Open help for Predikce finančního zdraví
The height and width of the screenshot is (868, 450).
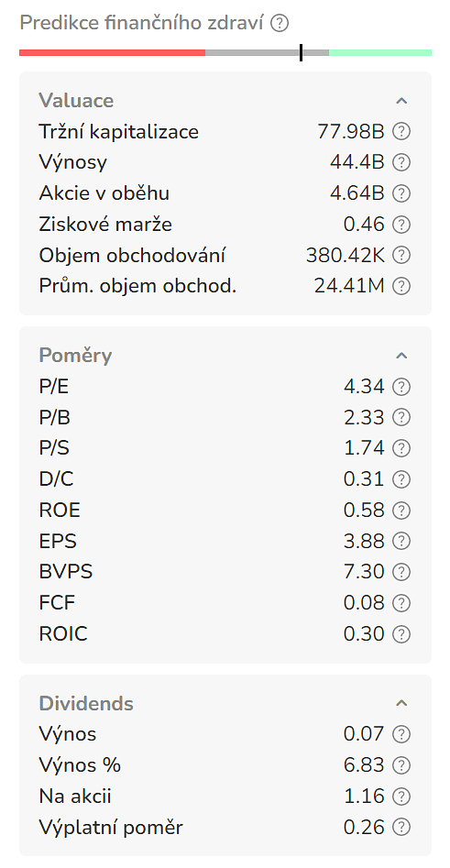click(280, 23)
